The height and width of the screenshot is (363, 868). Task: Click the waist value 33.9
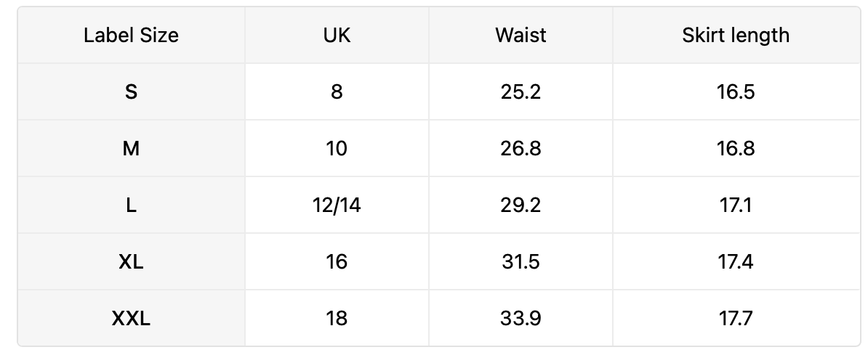[x=521, y=318]
